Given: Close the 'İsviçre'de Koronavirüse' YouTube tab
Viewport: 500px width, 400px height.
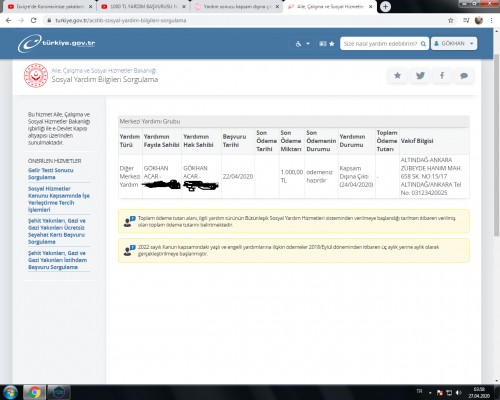Looking at the screenshot, I should tap(91, 6).
